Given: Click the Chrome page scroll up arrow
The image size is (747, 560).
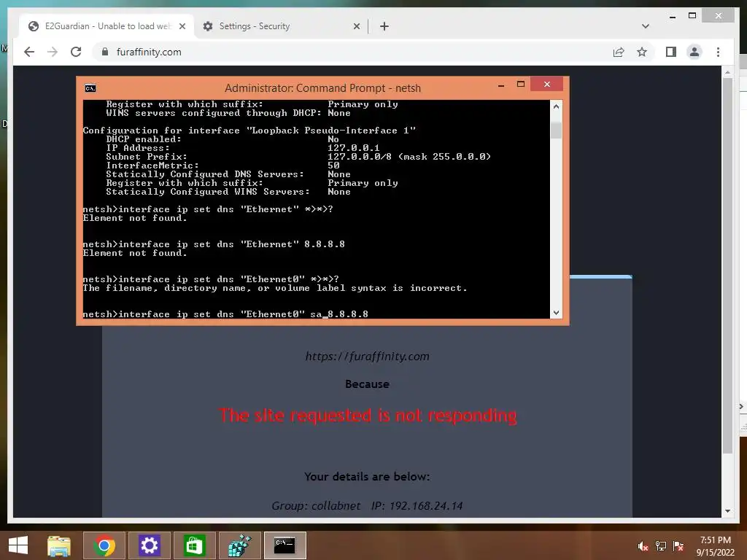Looking at the screenshot, I should pos(727,72).
